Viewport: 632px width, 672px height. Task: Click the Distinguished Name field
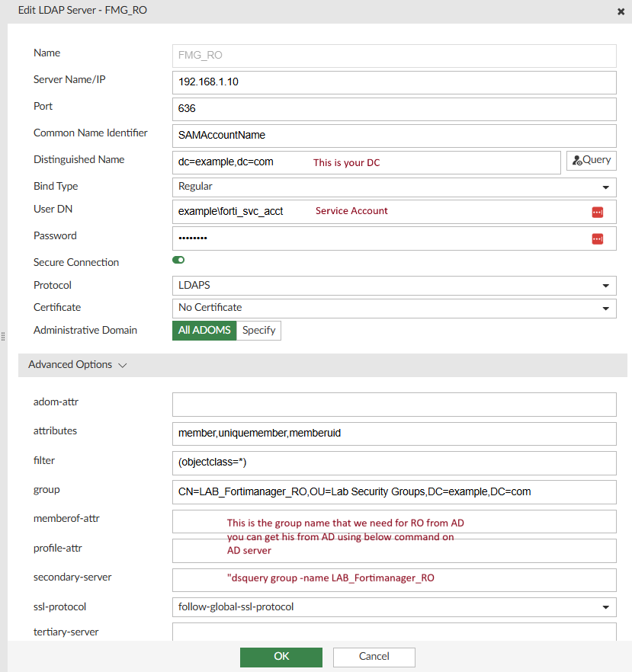366,162
